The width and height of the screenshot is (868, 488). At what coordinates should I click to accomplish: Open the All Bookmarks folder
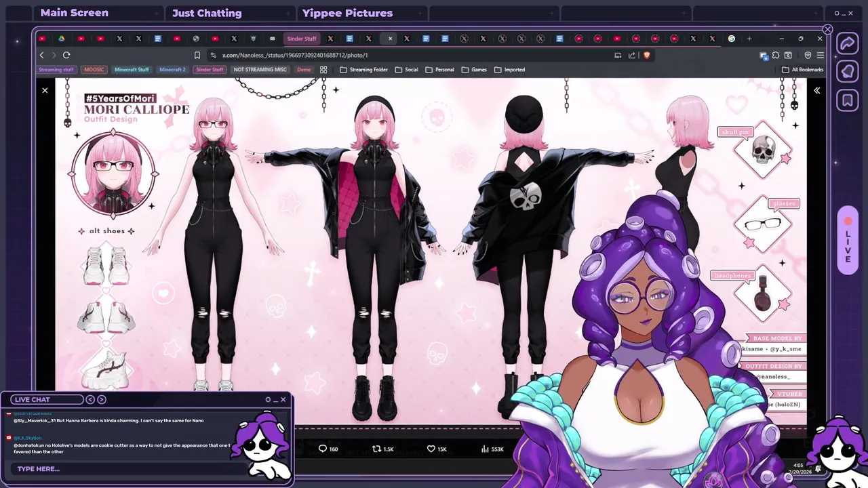(803, 70)
